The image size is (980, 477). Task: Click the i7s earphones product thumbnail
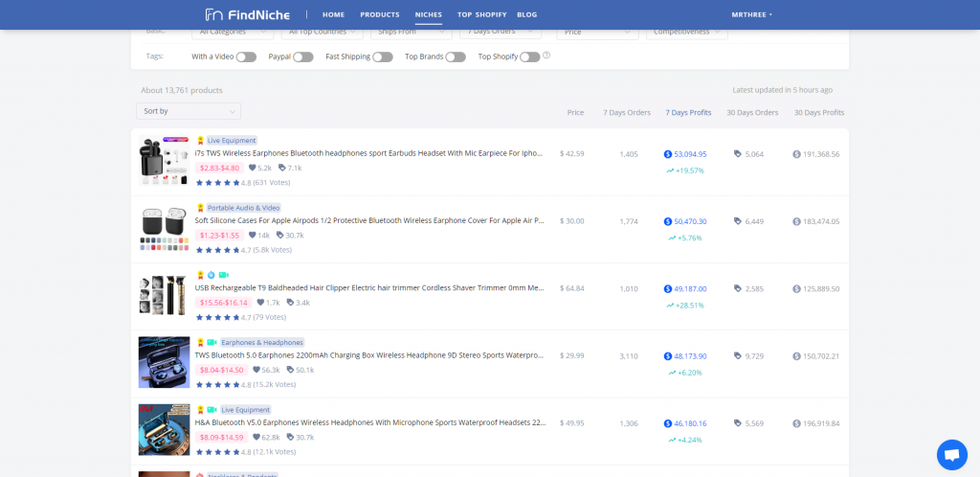tap(164, 160)
